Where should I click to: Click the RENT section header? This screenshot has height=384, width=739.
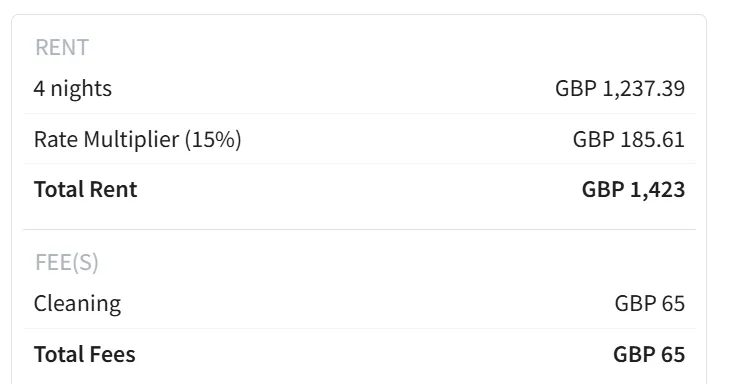coord(62,48)
